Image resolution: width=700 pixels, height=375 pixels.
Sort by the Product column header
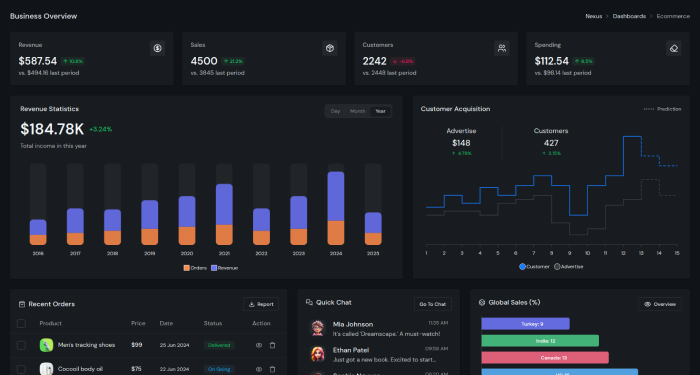tap(50, 323)
